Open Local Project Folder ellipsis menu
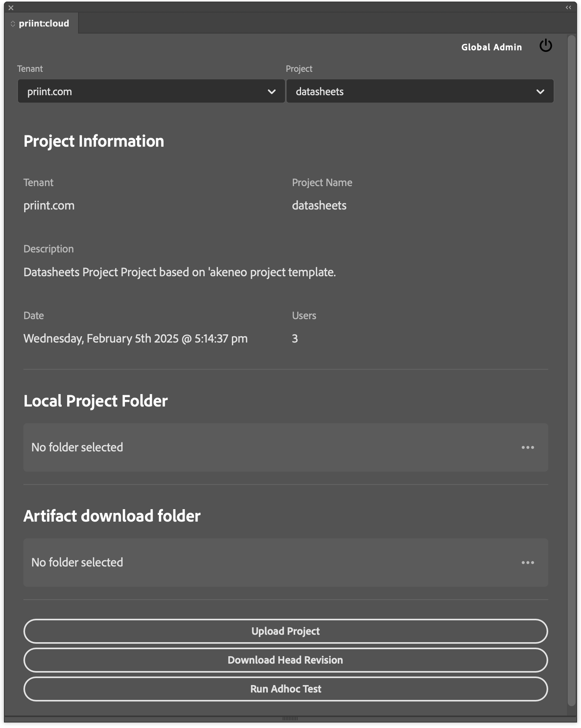The width and height of the screenshot is (581, 728). tap(528, 447)
